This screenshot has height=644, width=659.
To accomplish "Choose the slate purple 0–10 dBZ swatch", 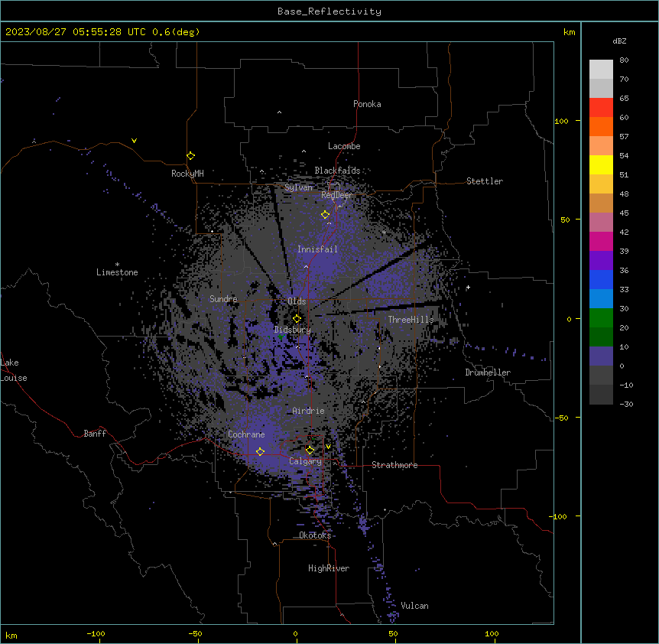I will 601,356.
